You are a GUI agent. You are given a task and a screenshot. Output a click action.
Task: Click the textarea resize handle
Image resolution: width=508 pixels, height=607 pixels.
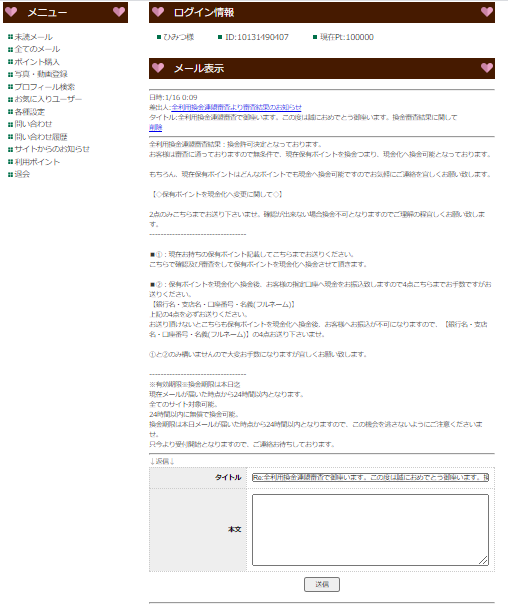click(x=483, y=560)
